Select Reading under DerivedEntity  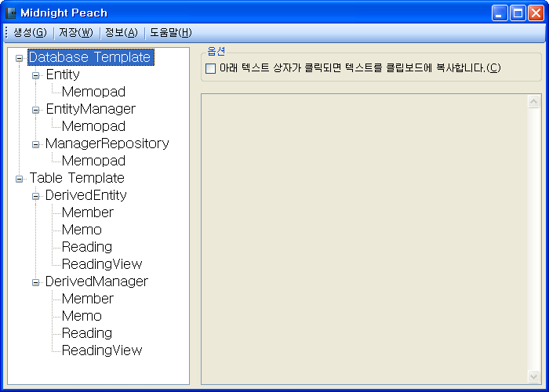tap(87, 247)
